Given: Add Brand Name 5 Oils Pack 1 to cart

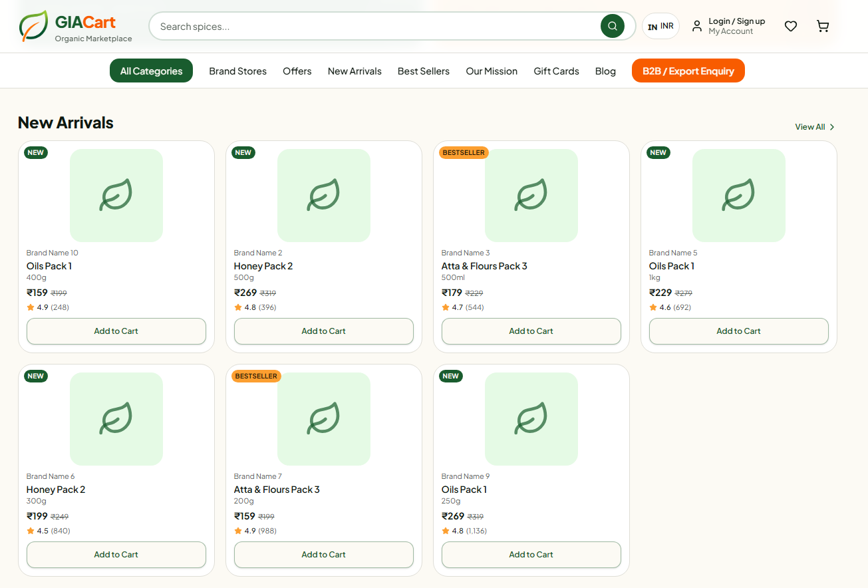Looking at the screenshot, I should click(739, 331).
